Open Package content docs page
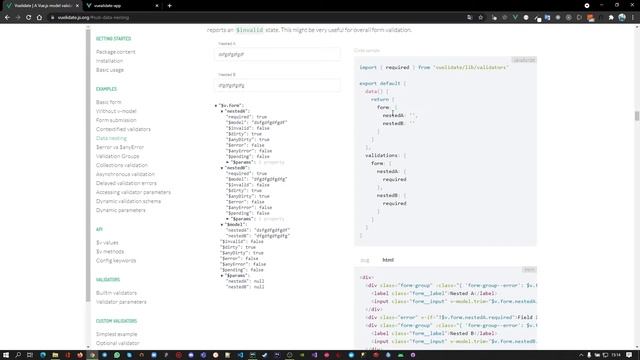 116,52
